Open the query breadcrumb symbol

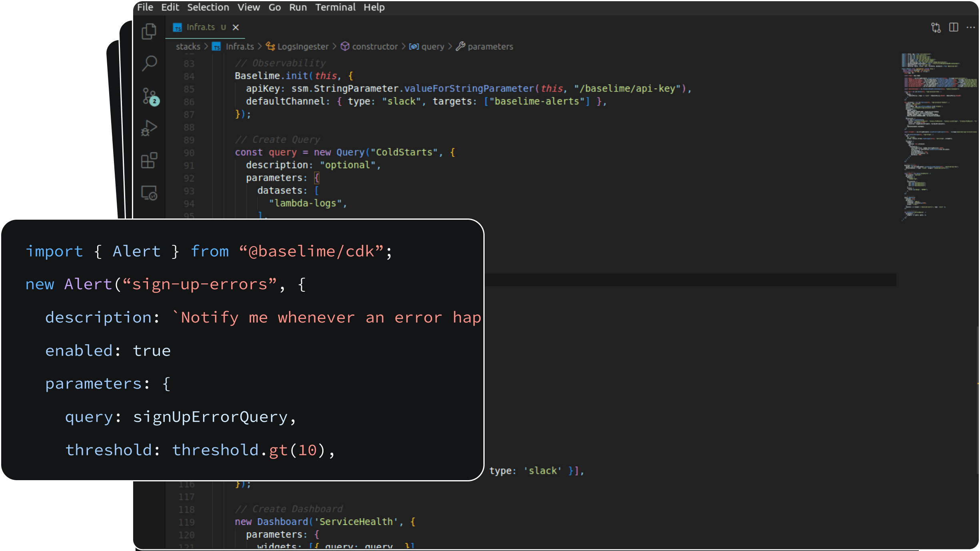tap(432, 47)
